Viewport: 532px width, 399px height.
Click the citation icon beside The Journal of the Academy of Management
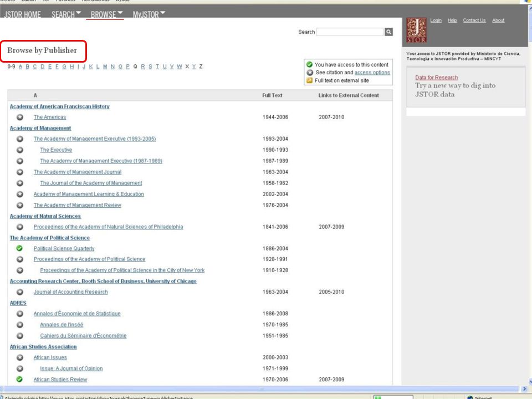[20, 183]
